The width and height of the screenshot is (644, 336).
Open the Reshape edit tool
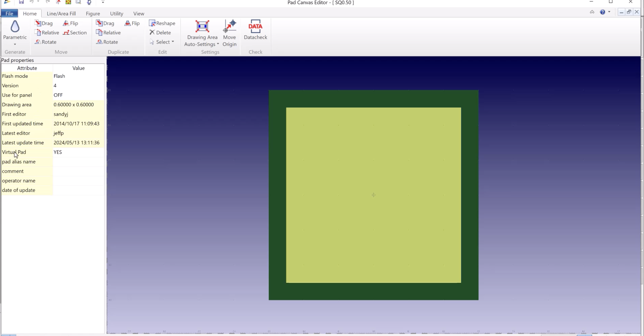(162, 23)
